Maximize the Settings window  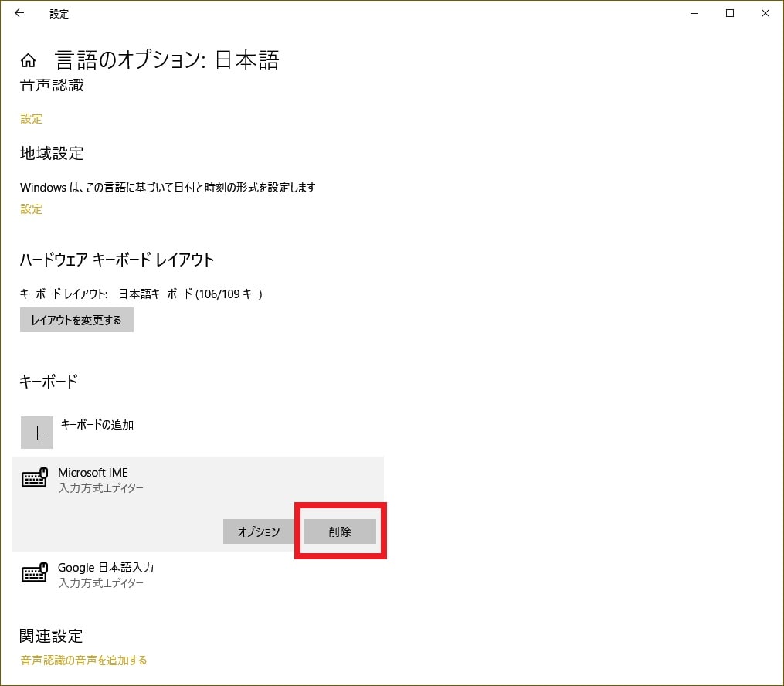pyautogui.click(x=730, y=13)
